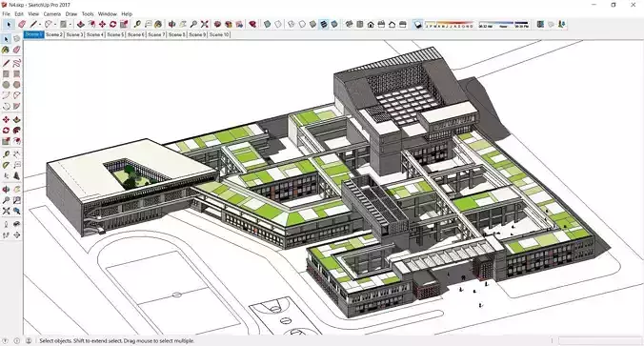The width and height of the screenshot is (644, 346).
Task: Select the Follow Me tool in left toolbar
Action: click(x=16, y=131)
